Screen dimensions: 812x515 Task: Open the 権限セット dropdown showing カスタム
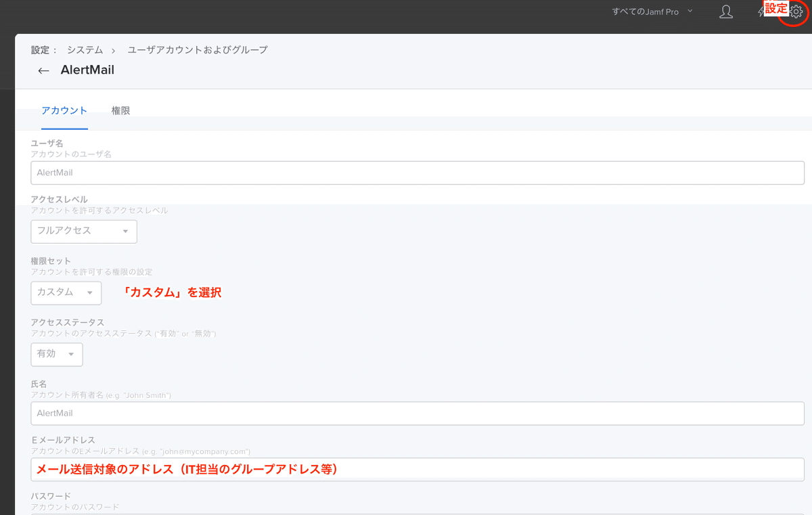pos(66,292)
